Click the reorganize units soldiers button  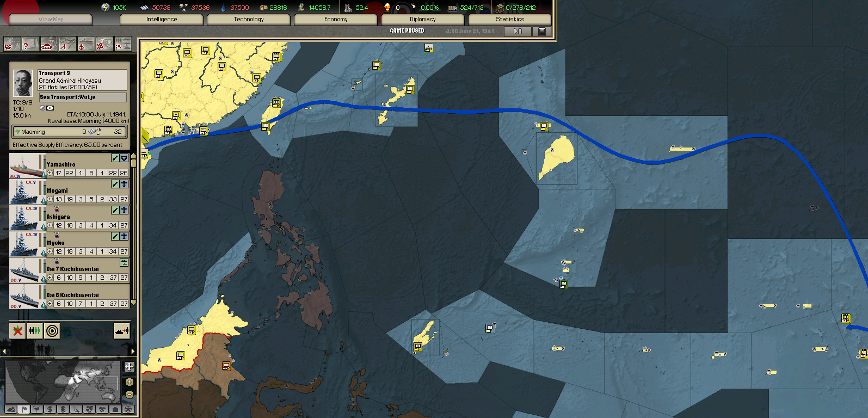[35, 330]
